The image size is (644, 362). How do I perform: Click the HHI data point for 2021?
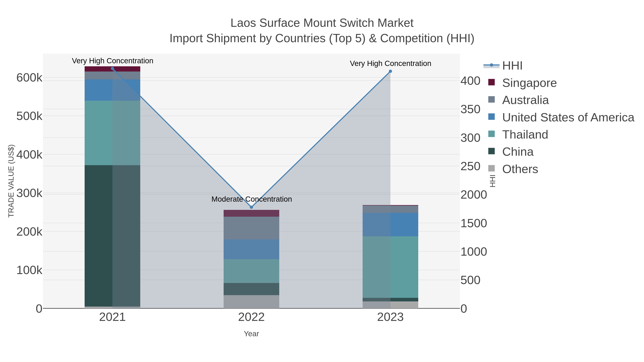[x=112, y=68]
